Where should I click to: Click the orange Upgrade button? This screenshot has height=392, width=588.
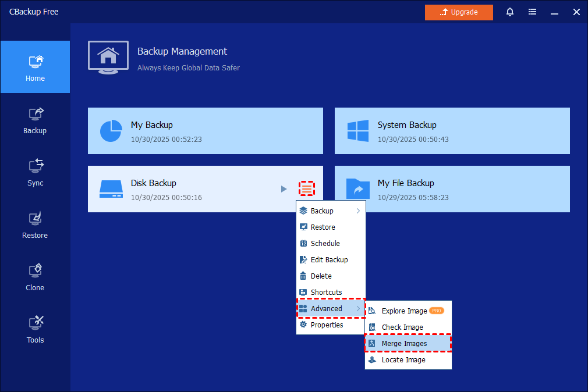(x=459, y=12)
